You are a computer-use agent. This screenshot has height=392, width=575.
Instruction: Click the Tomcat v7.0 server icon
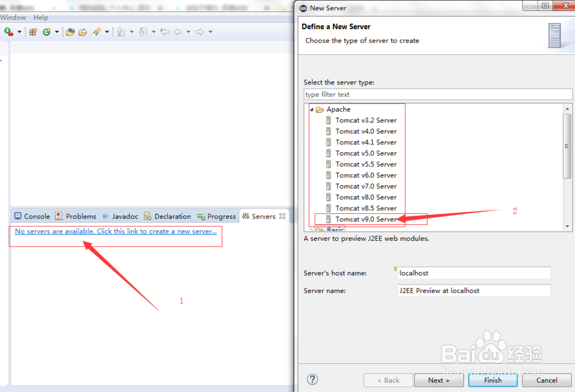[x=328, y=186]
